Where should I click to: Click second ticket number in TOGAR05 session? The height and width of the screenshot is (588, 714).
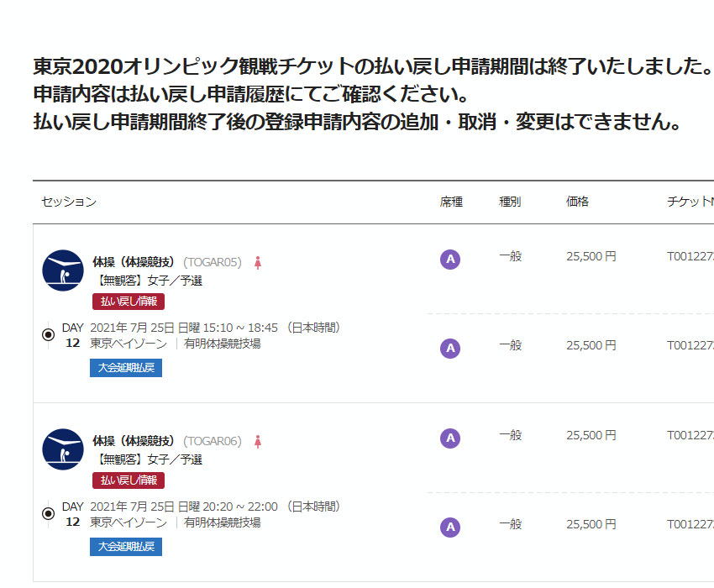690,346
